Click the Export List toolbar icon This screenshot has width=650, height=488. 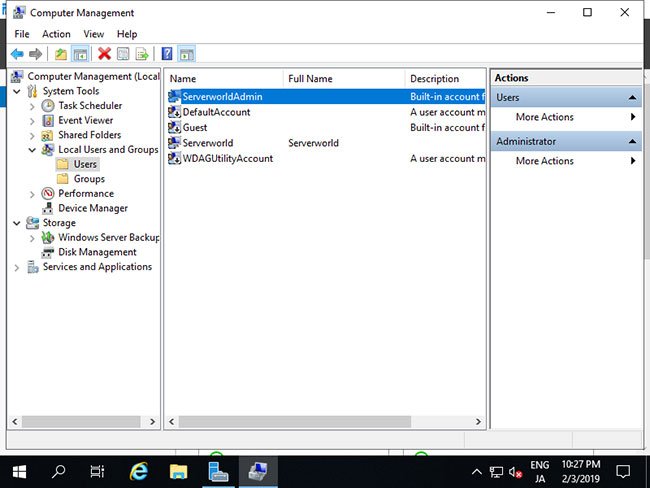[x=142, y=54]
